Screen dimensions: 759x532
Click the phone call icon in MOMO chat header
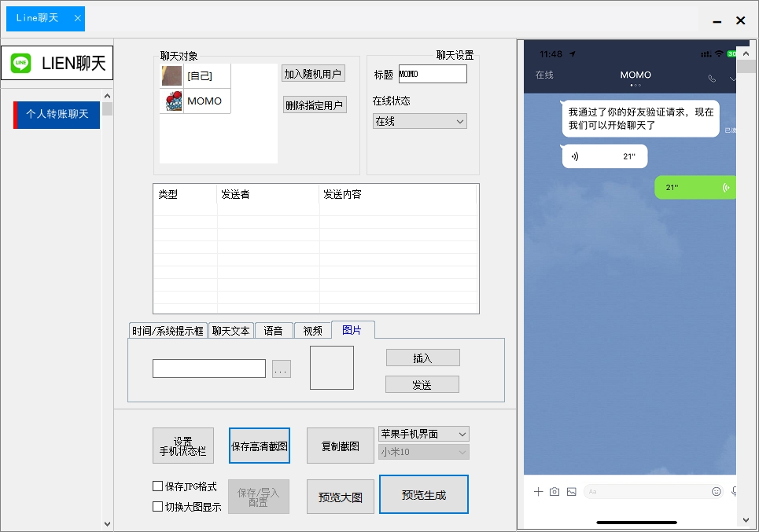tap(711, 79)
